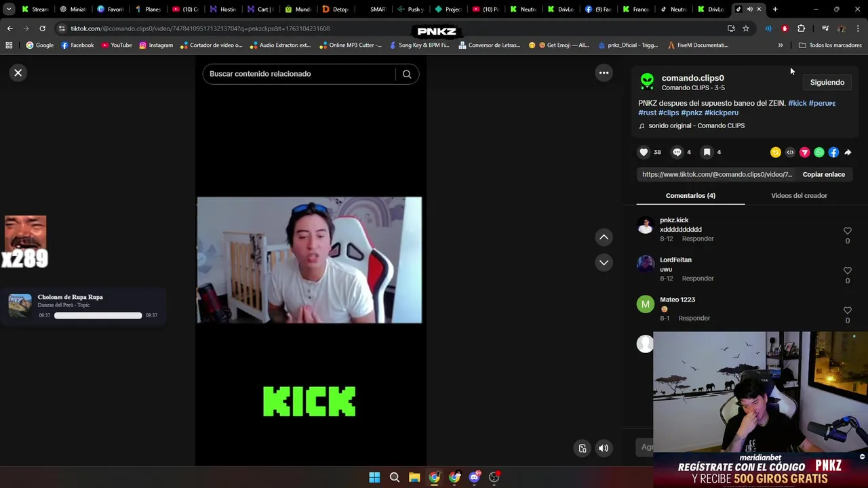Click the search magnifier icon
Image resolution: width=868 pixels, height=488 pixels.
tap(407, 74)
